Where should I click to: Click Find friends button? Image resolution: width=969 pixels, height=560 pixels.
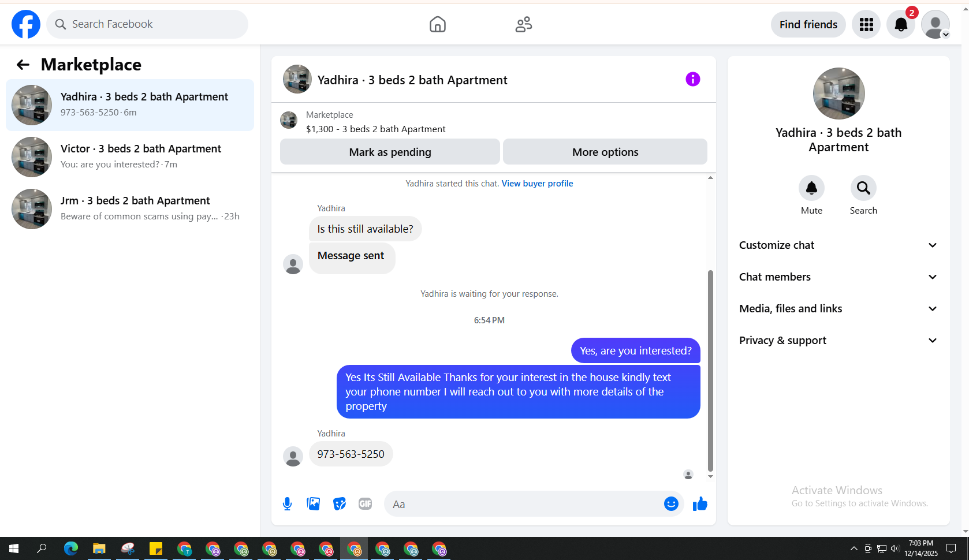[x=808, y=24]
